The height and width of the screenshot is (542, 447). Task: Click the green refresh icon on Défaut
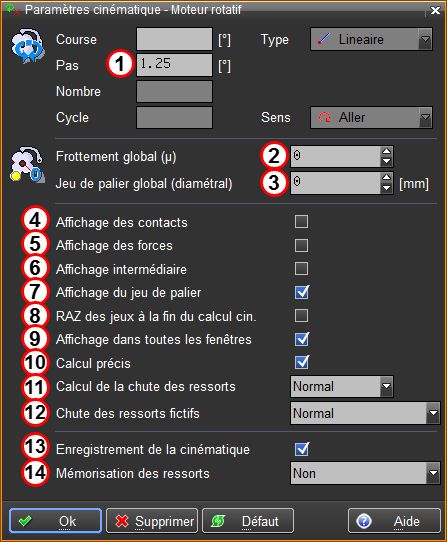218,521
